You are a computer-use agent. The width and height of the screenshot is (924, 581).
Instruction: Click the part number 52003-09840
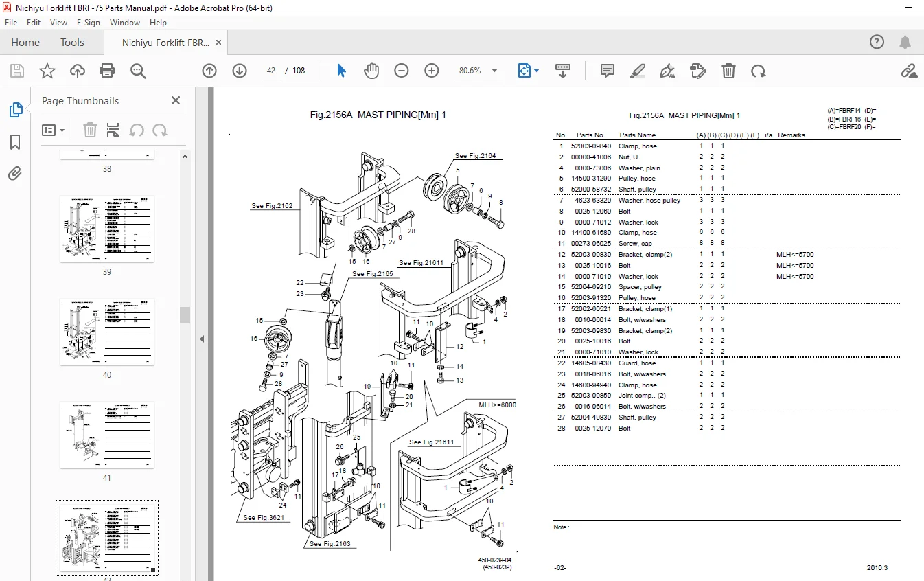[x=591, y=146]
